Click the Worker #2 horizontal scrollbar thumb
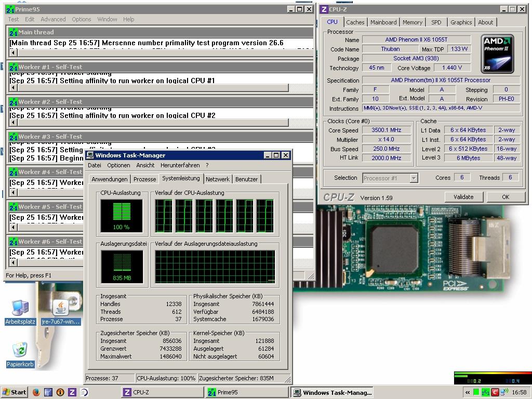 pos(153,122)
